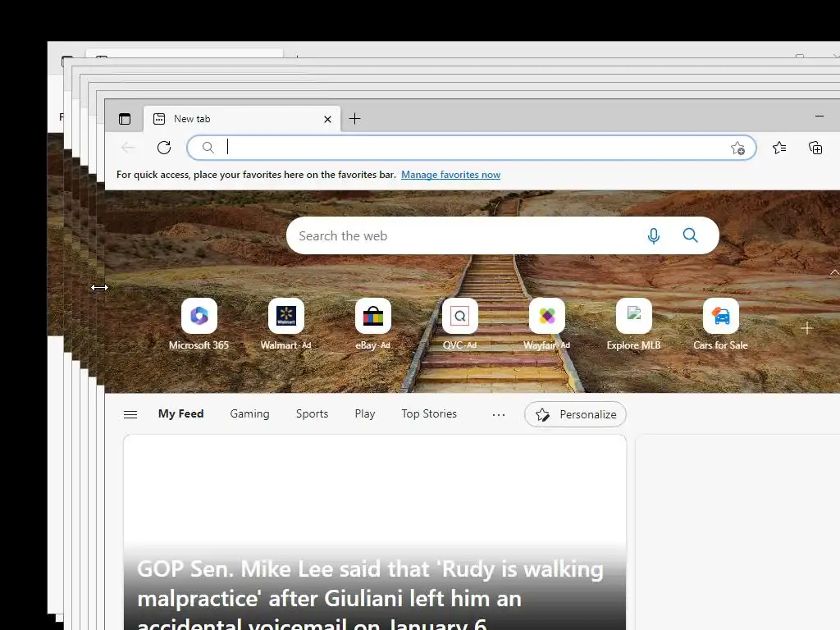This screenshot has height=630, width=840.
Task: Open the Walmart quick link
Action: pyautogui.click(x=286, y=325)
